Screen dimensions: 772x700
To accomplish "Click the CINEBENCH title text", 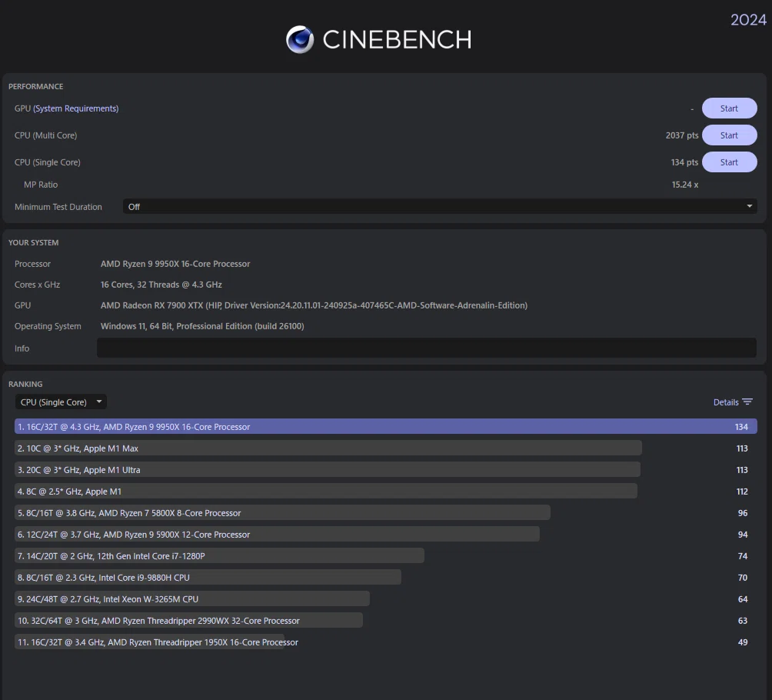I will [397, 39].
